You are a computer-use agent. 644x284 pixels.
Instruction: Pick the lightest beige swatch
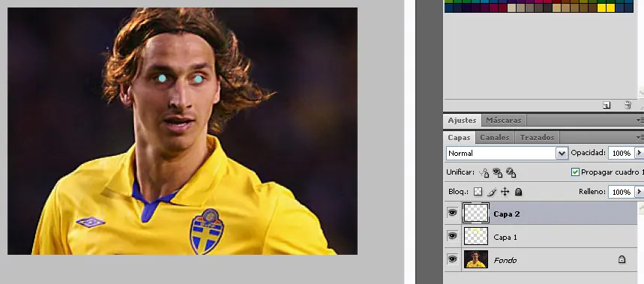(512, 7)
